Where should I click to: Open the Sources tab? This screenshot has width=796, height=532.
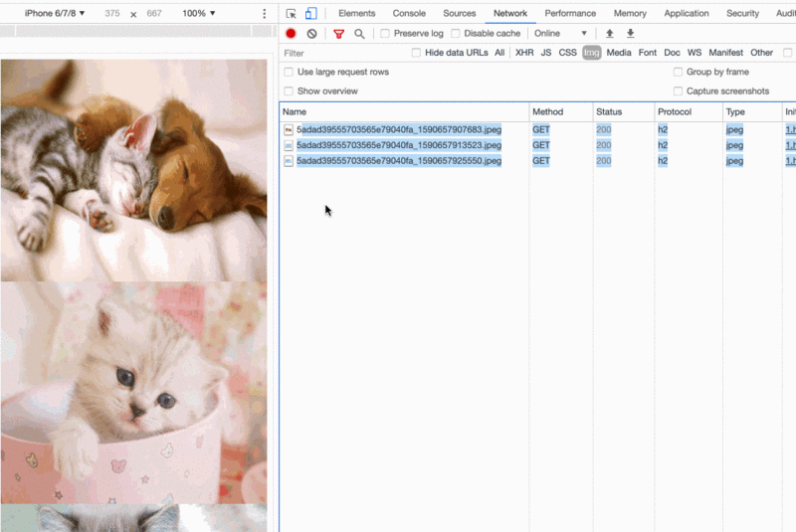460,13
